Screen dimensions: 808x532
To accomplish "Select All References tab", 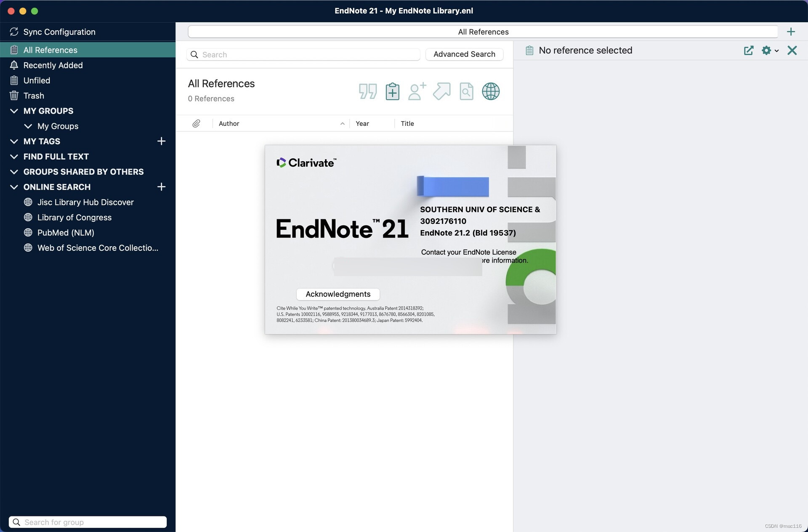I will 50,49.
